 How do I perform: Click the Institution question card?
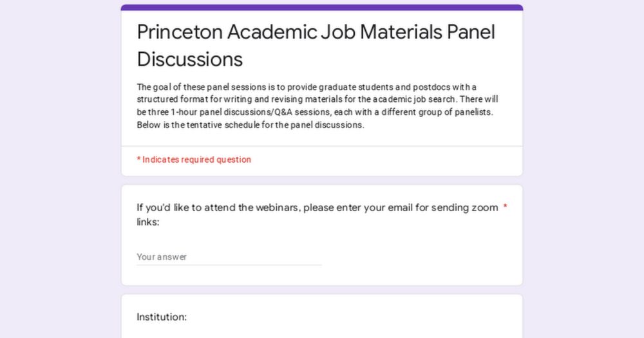pos(322,316)
